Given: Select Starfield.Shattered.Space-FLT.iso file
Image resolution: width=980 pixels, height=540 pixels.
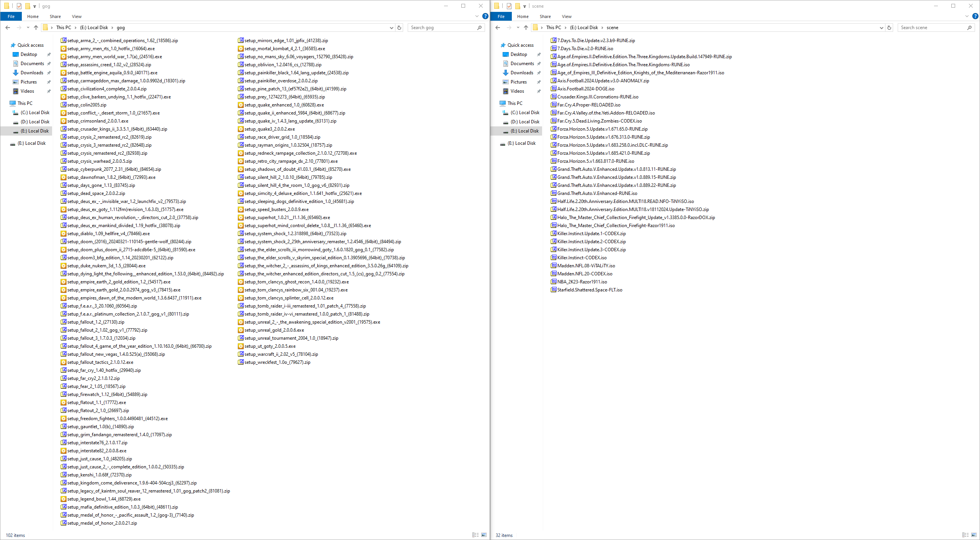Looking at the screenshot, I should click(x=590, y=290).
